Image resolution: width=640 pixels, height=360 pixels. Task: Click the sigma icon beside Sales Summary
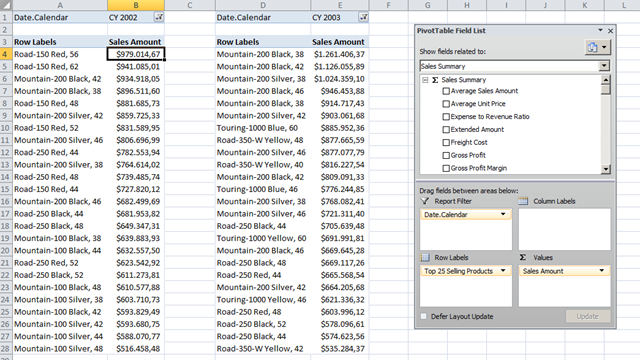click(x=435, y=80)
